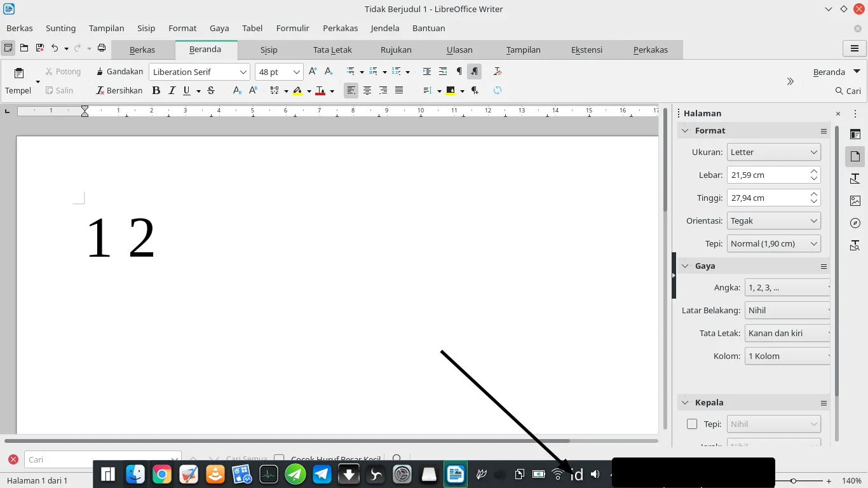Image resolution: width=868 pixels, height=488 pixels.
Task: Align paragraph to the right
Action: (x=383, y=91)
